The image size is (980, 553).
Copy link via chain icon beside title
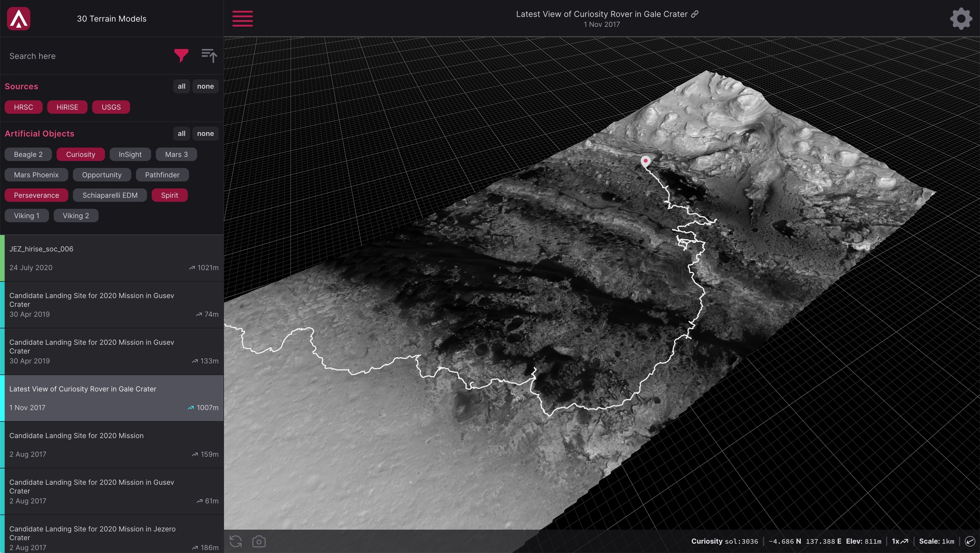click(695, 14)
